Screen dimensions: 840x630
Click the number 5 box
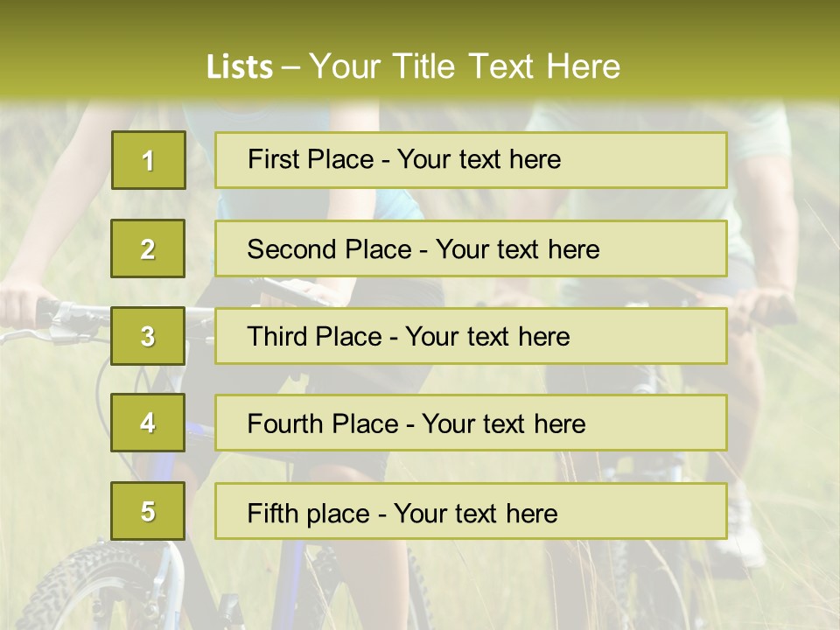pos(148,511)
